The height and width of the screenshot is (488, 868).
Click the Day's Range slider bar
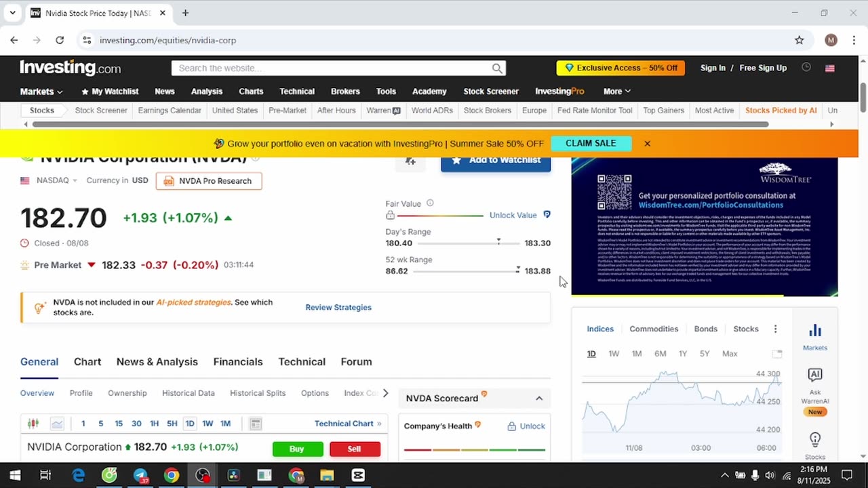click(x=467, y=243)
